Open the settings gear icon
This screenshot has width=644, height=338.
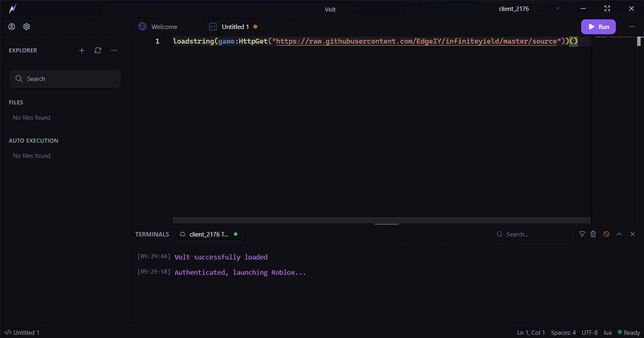click(x=27, y=27)
